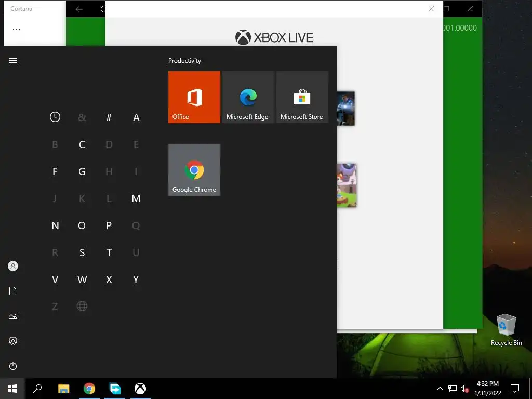Jump to apps starting with O
The image size is (532, 399).
coord(82,225)
